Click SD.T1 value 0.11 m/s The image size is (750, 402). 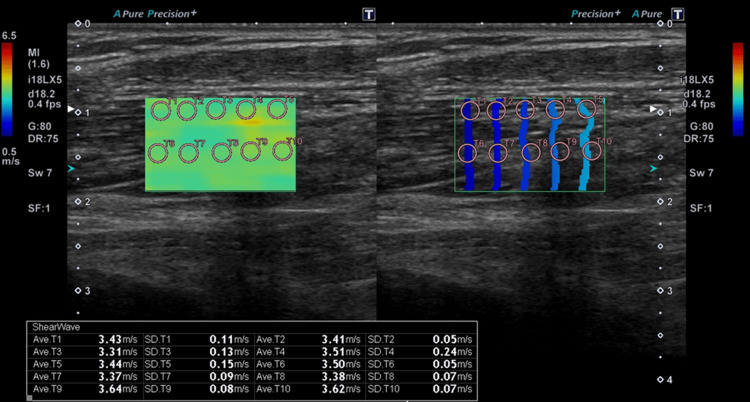pyautogui.click(x=229, y=339)
